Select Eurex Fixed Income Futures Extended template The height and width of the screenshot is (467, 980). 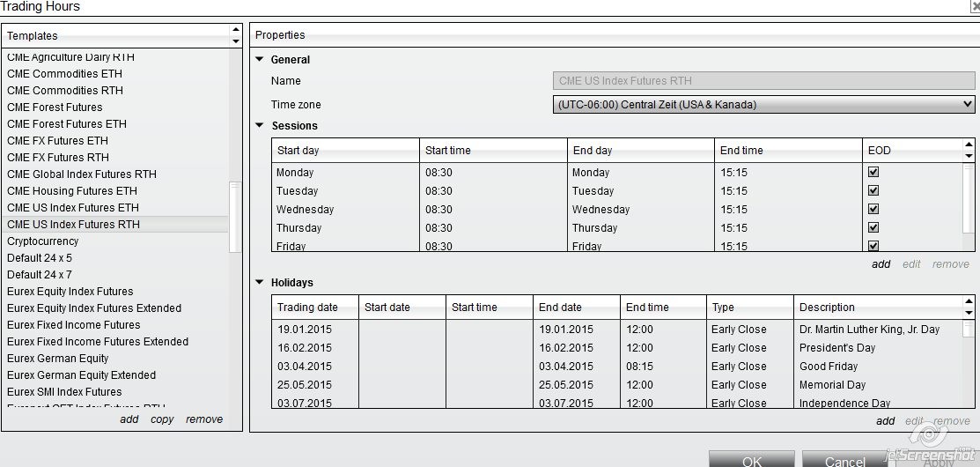[98, 342]
